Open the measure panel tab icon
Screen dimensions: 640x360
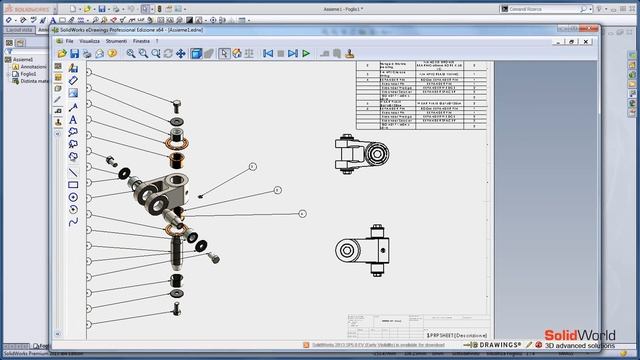[58, 111]
